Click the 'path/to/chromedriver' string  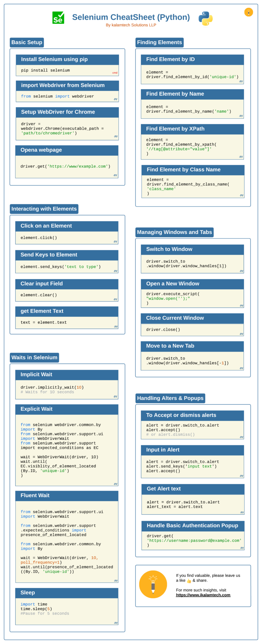pyautogui.click(x=48, y=133)
